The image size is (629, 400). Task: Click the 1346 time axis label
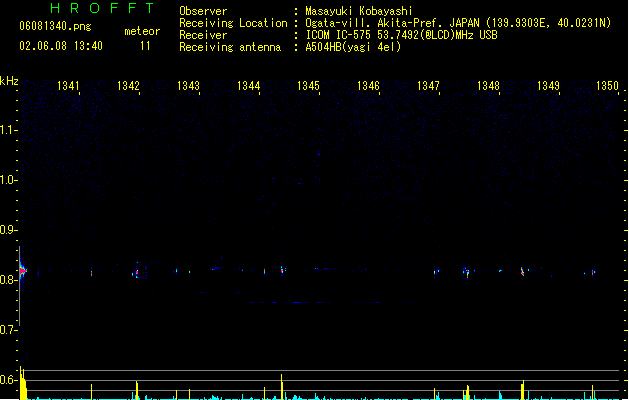(x=368, y=86)
